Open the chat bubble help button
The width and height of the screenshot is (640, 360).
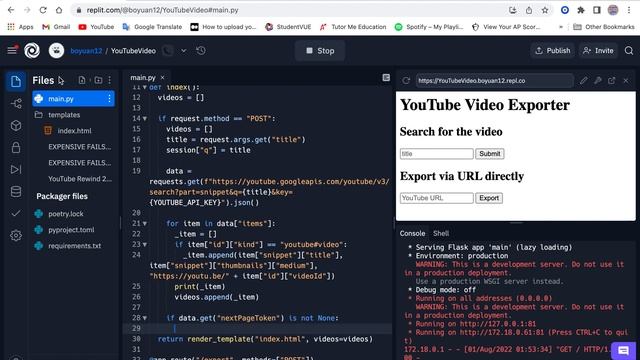pos(623,350)
